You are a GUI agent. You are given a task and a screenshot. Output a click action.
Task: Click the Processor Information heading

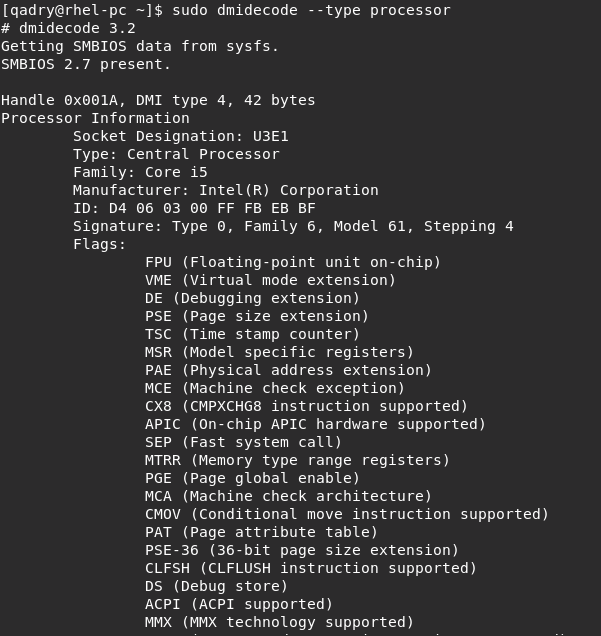(x=95, y=118)
